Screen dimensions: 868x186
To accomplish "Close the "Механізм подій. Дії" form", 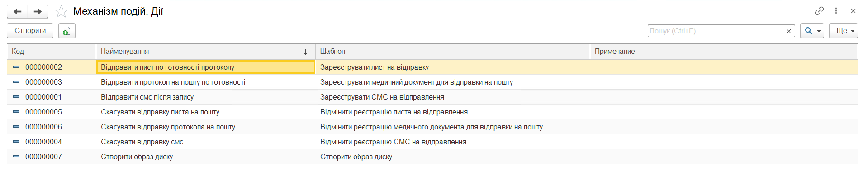I will point(853,11).
